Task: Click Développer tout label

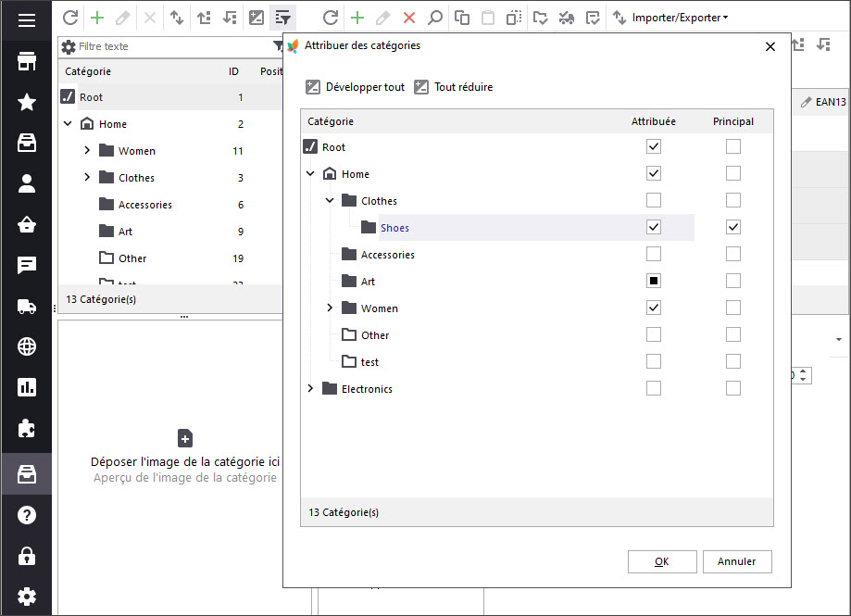Action: [365, 87]
